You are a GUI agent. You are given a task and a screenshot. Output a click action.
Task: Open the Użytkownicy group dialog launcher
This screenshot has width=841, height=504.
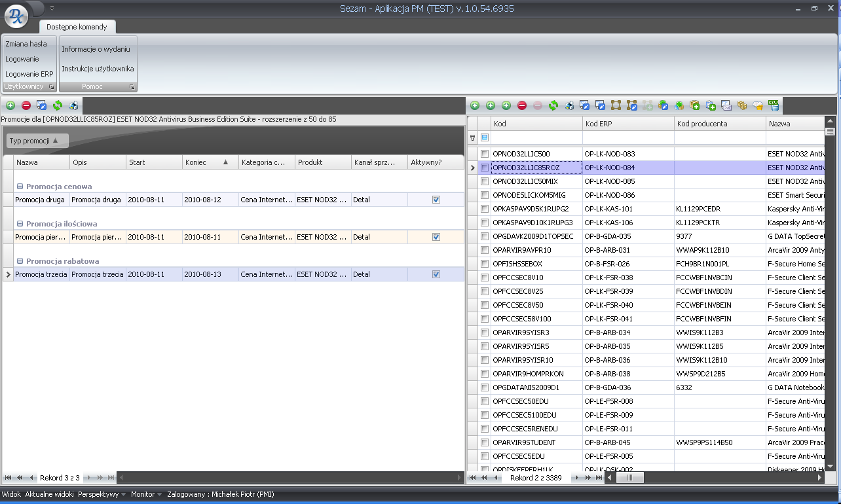click(51, 86)
